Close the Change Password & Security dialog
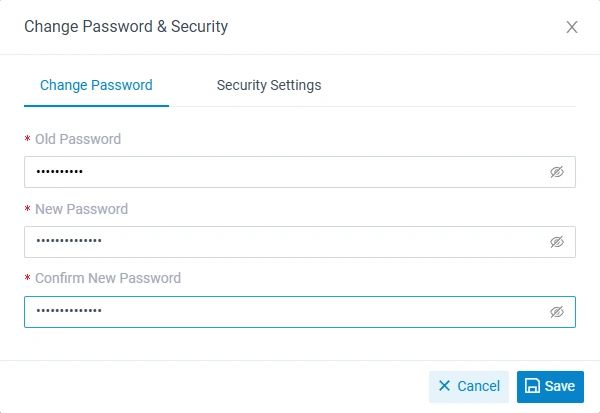The height and width of the screenshot is (413, 600). [x=572, y=27]
